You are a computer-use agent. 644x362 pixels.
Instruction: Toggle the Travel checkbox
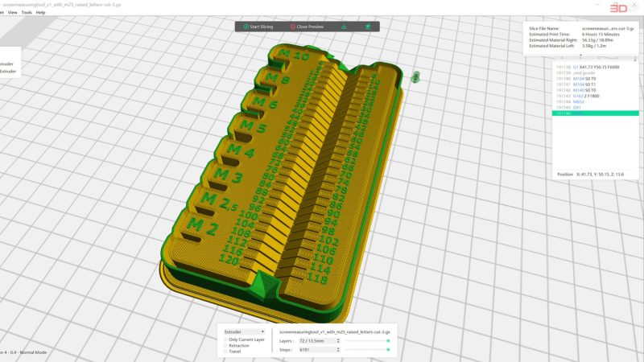pyautogui.click(x=225, y=352)
